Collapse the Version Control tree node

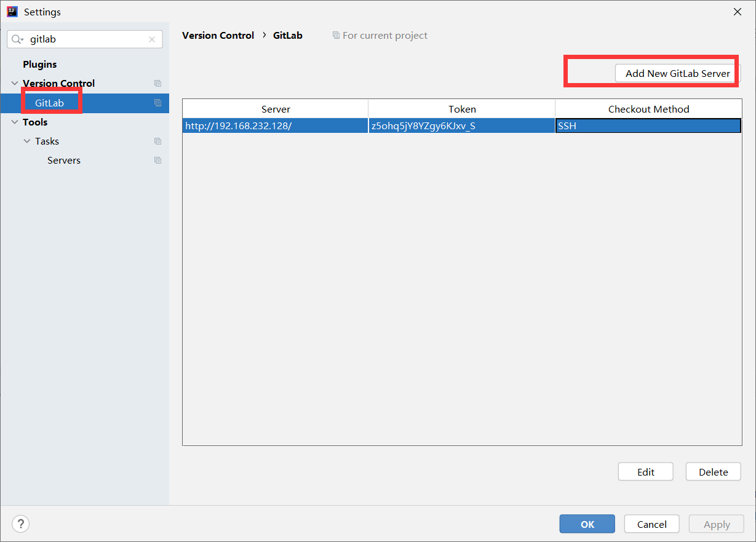pyautogui.click(x=14, y=84)
